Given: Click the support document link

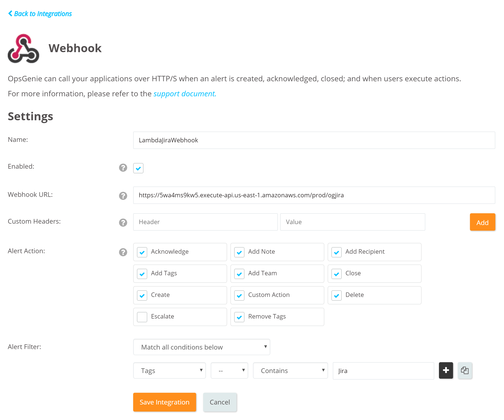Looking at the screenshot, I should [184, 93].
